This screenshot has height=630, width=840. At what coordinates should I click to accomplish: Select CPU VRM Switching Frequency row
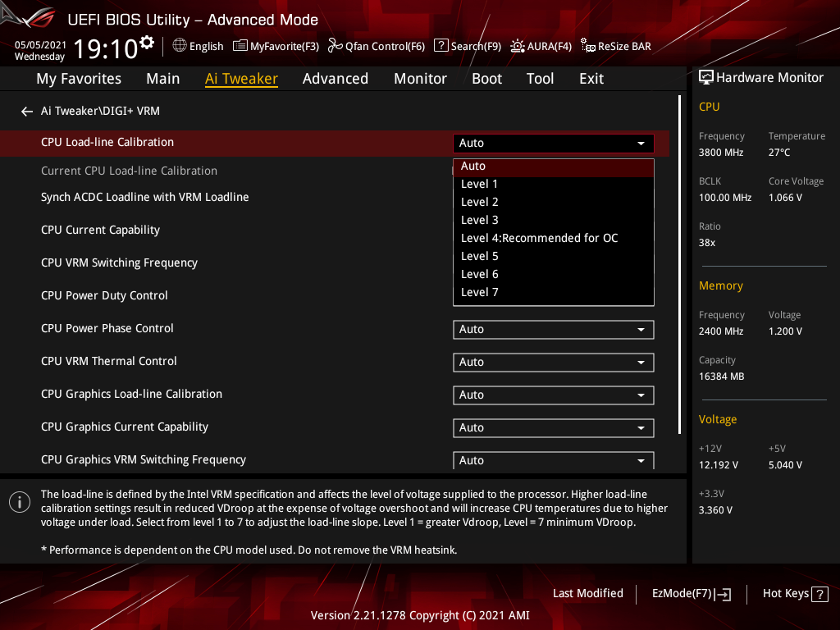(119, 263)
